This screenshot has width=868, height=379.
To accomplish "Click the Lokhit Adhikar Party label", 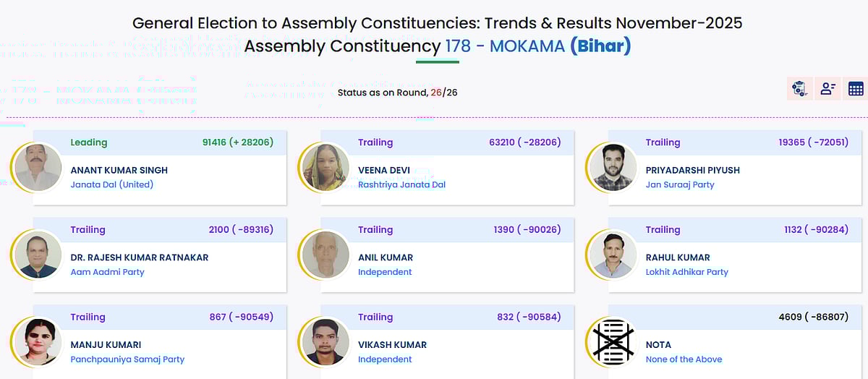I will click(686, 272).
